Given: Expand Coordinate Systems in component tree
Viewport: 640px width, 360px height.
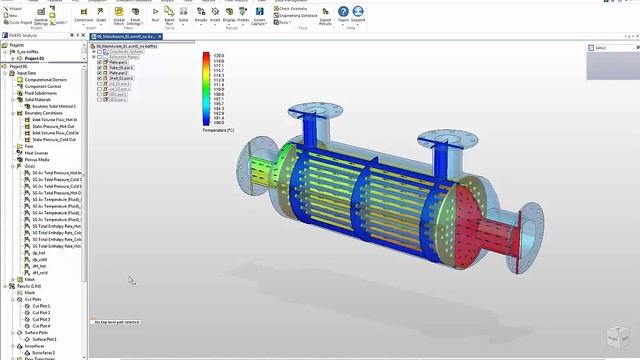Looking at the screenshot, I should (94, 52).
